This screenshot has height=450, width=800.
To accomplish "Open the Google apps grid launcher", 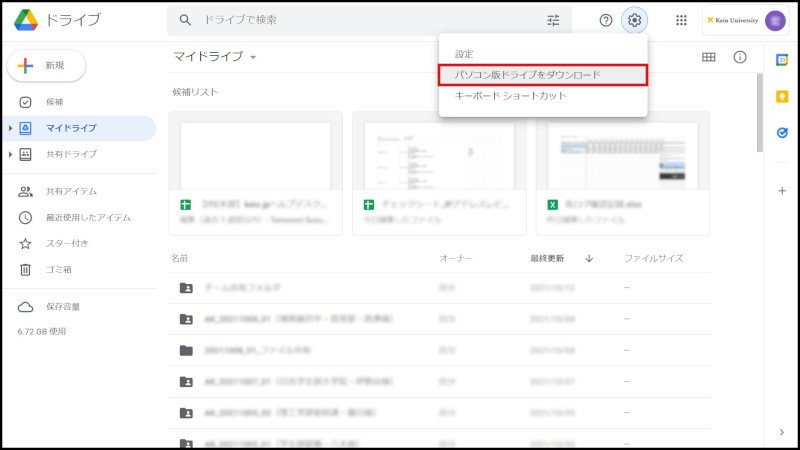I will [x=681, y=20].
